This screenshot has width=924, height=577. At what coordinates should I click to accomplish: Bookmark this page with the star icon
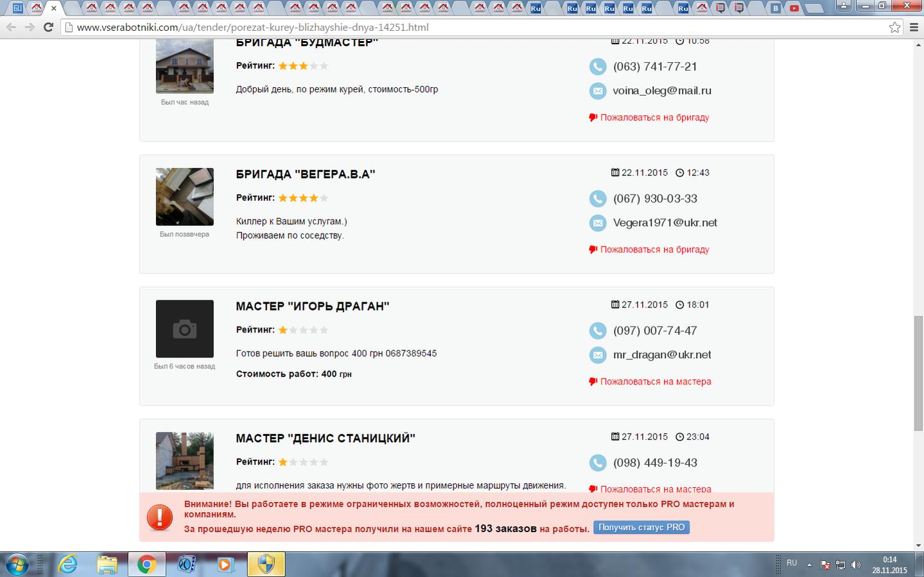(894, 28)
